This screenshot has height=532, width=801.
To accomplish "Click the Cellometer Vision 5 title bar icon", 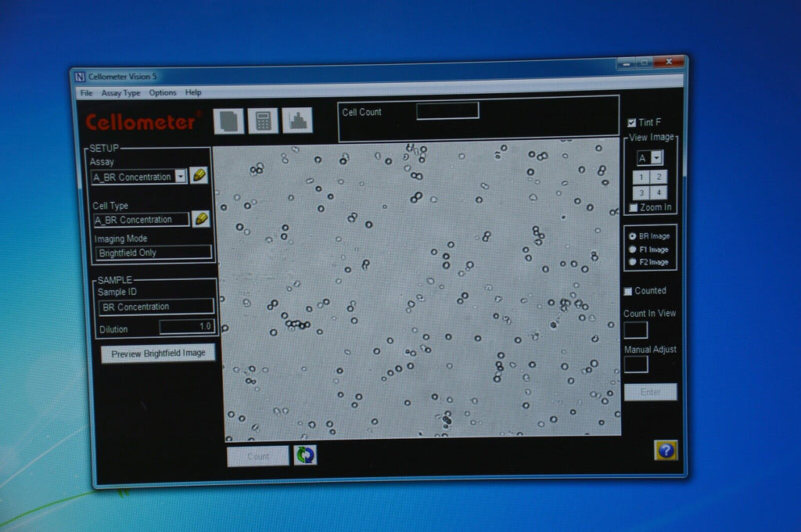I will point(80,77).
